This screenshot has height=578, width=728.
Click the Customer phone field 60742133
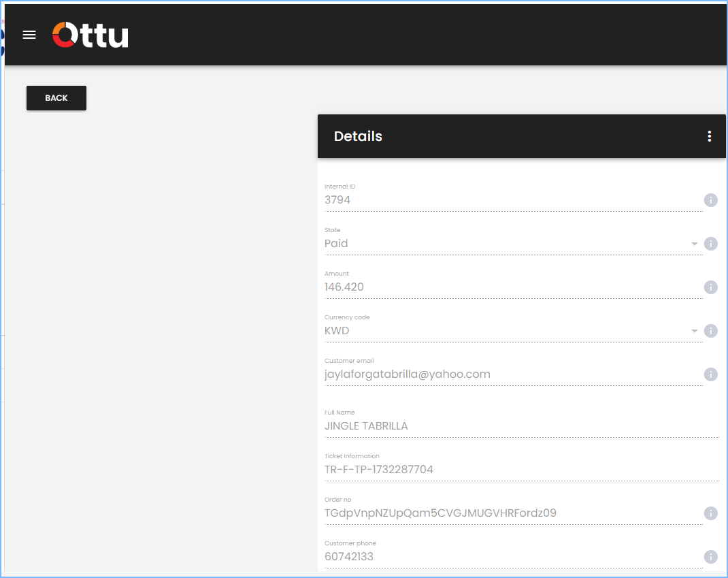[x=513, y=557]
